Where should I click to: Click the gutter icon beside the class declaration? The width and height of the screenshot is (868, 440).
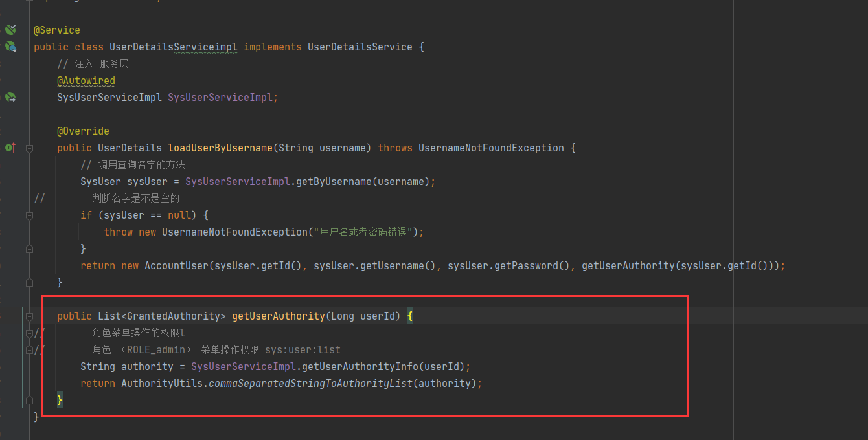[x=10, y=47]
